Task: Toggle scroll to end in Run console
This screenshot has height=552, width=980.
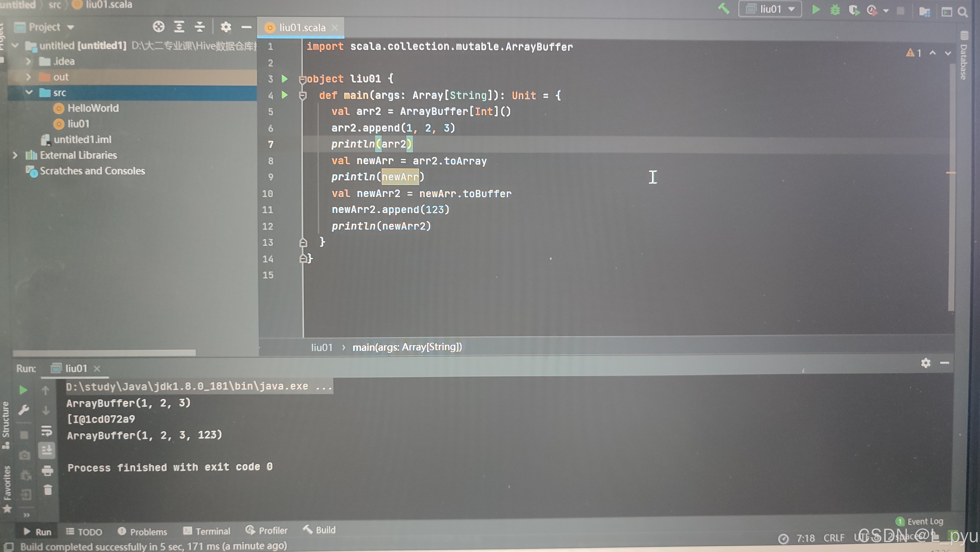Action: click(47, 450)
